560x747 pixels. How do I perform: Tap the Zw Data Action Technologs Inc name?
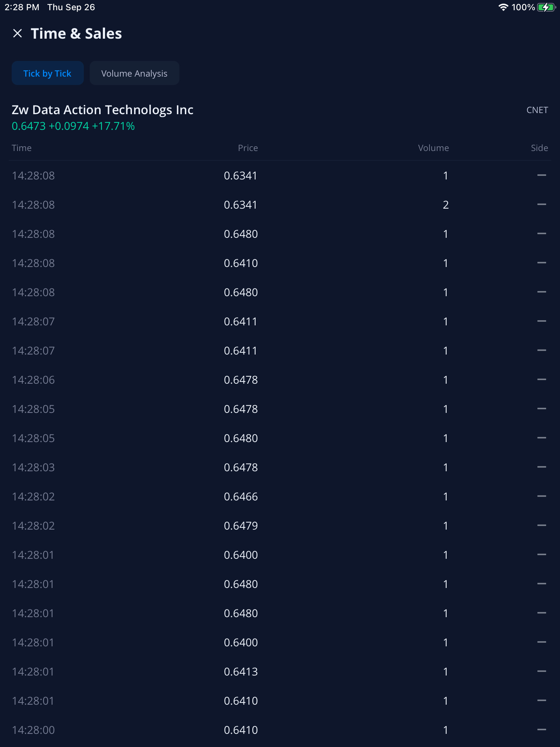coord(102,110)
